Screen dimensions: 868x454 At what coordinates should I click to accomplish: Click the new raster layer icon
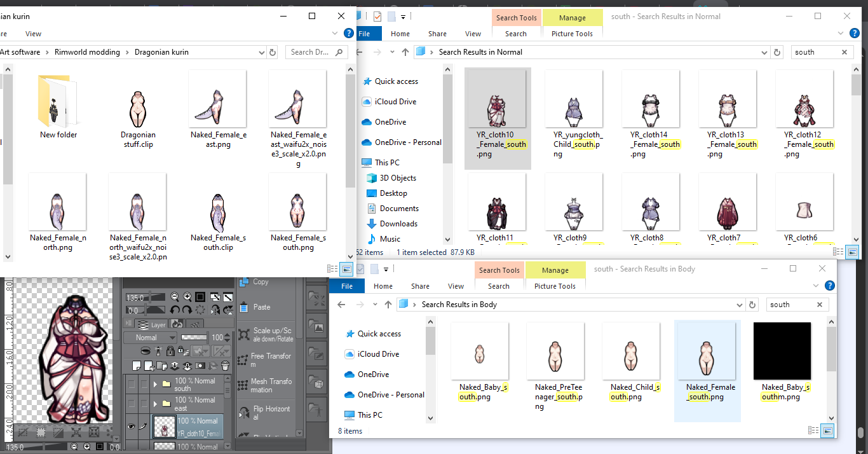coord(137,366)
